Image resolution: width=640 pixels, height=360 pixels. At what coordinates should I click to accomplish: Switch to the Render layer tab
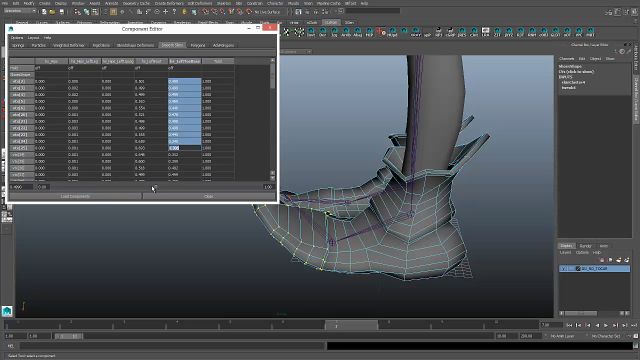pos(585,246)
